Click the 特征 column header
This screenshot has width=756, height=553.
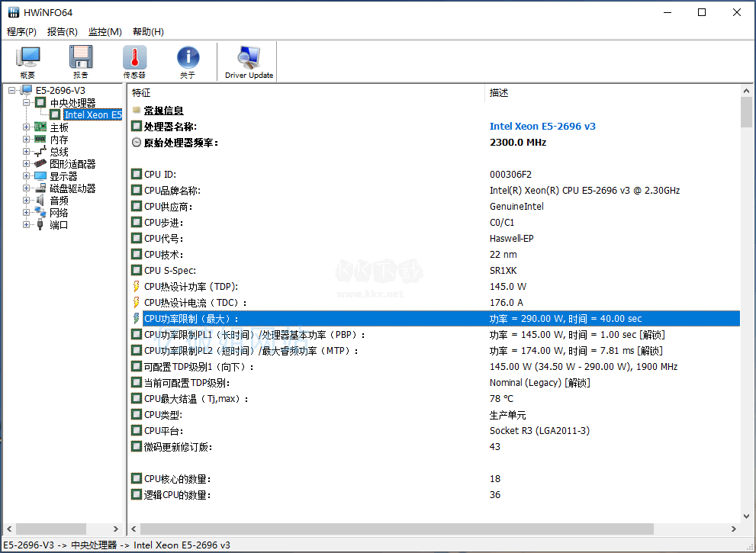(142, 93)
